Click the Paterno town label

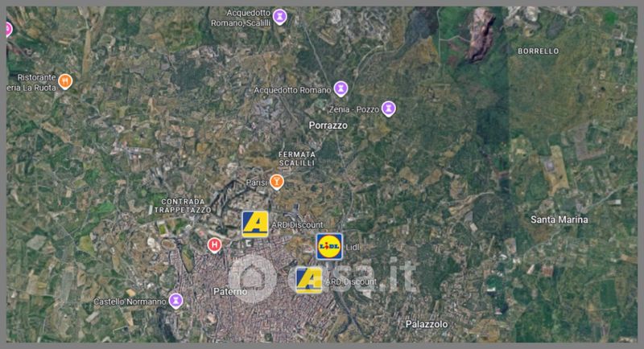[230, 292]
